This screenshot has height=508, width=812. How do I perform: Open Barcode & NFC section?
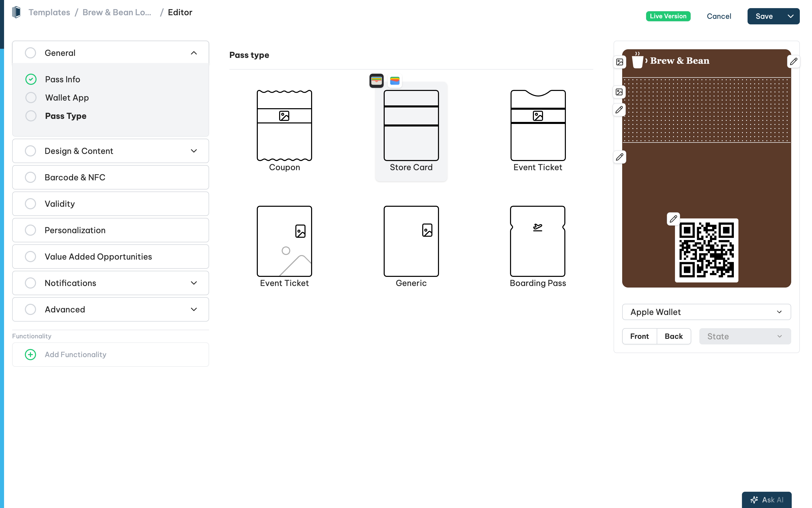click(110, 177)
